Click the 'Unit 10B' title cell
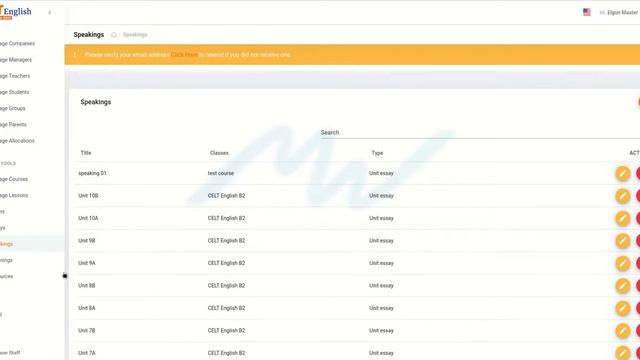 coord(88,196)
